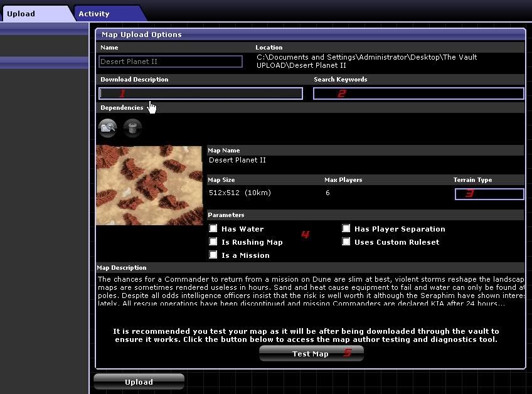
Task: Click the browse dependencies folder icon
Action: coord(108,128)
